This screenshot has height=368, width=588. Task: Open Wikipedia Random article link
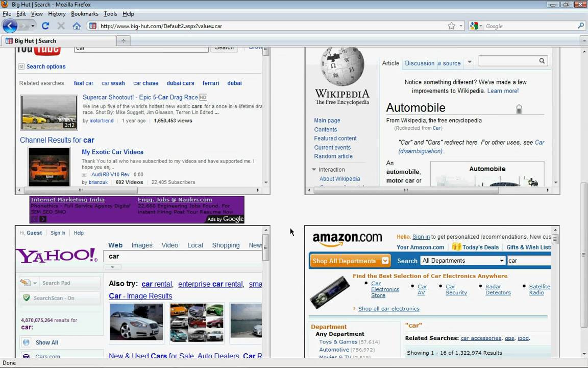point(333,156)
